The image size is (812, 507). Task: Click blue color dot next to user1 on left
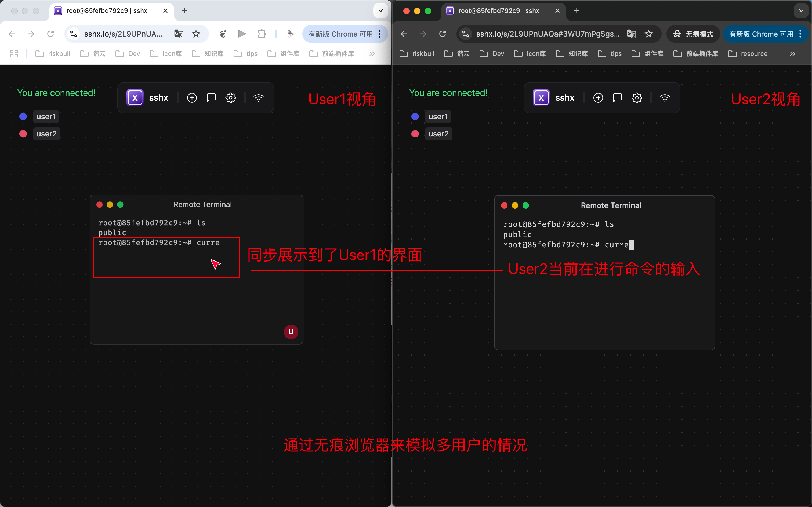(x=23, y=117)
